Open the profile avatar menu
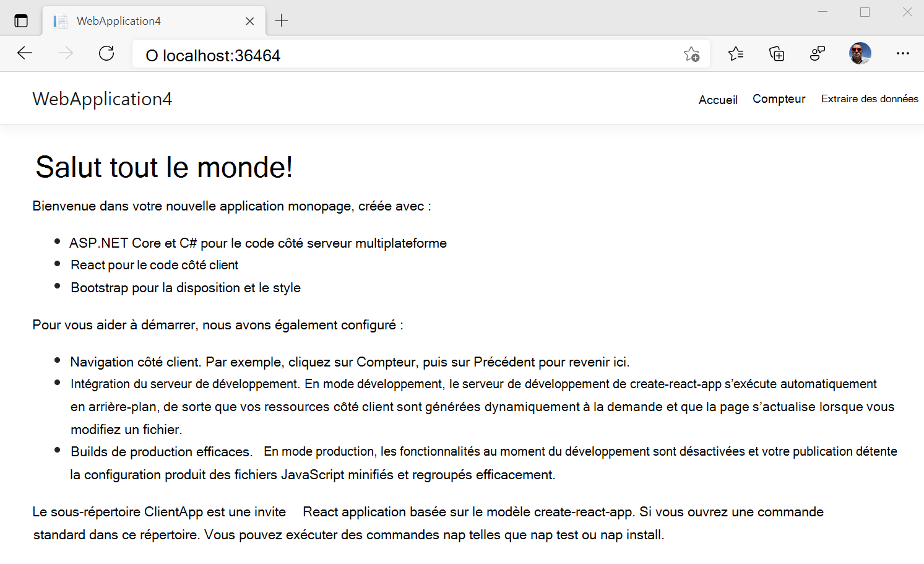Screen dimensions: 924x564 [860, 53]
